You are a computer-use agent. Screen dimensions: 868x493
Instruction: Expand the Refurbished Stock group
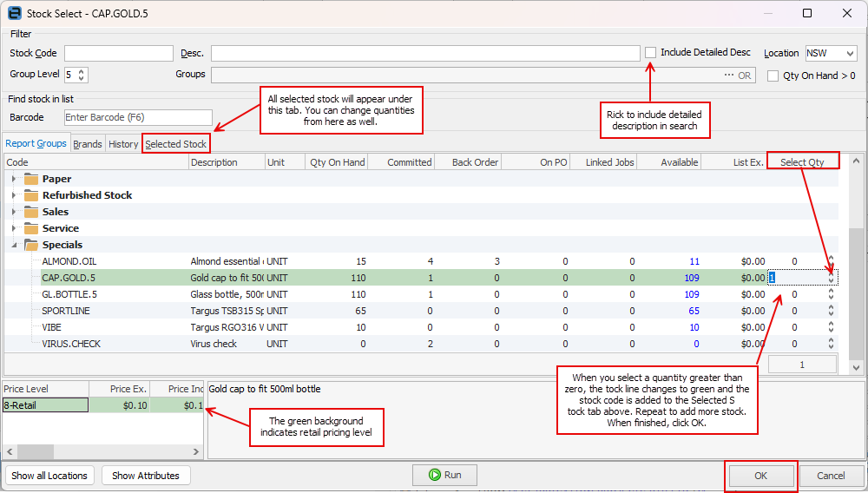[14, 195]
